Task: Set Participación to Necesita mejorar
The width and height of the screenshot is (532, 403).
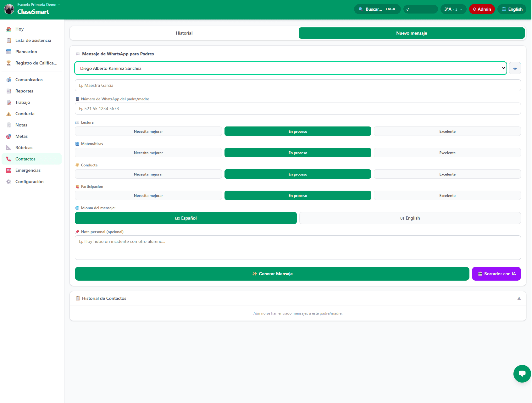Action: 148,195
